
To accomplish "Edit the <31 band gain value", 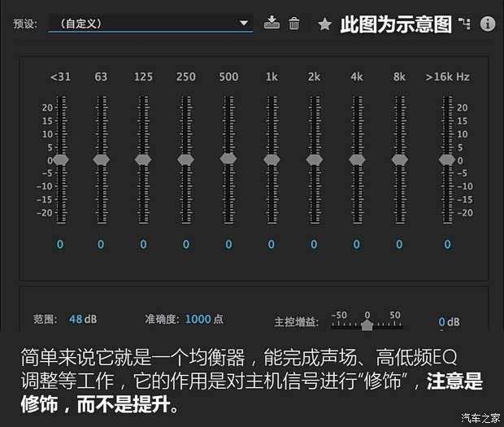I will tap(60, 244).
